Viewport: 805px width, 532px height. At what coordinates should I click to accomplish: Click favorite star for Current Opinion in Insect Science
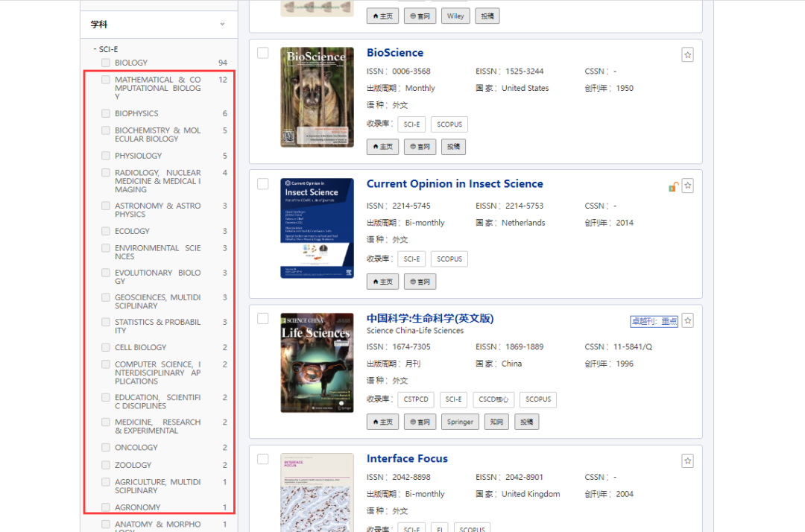click(x=687, y=186)
